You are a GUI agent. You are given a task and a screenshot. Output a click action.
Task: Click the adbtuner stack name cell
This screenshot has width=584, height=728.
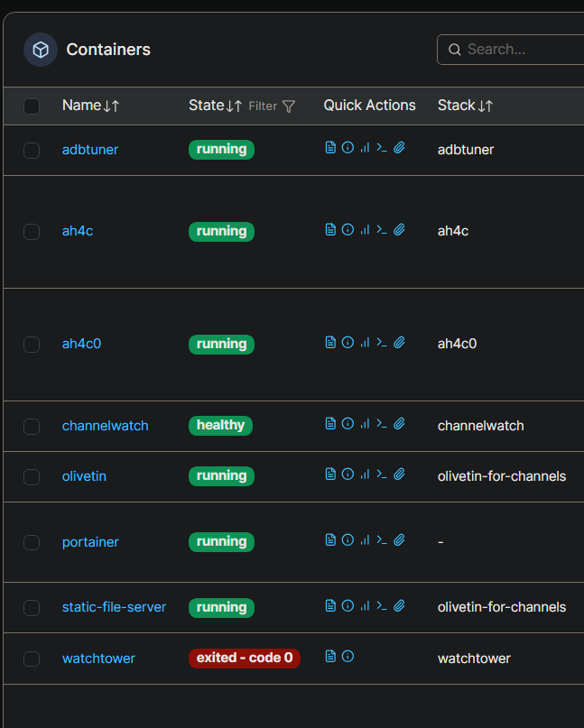click(x=466, y=150)
